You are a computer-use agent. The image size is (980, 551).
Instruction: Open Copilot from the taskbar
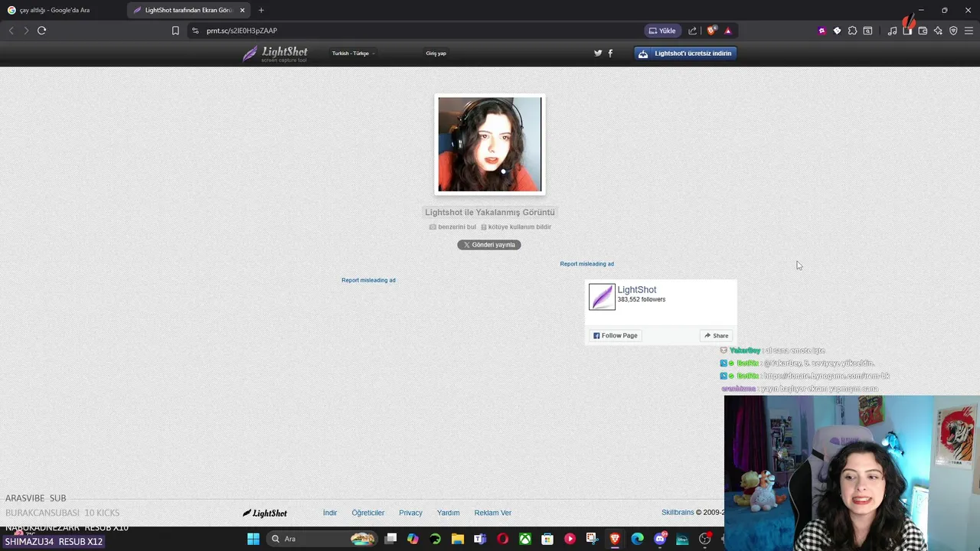point(413,539)
